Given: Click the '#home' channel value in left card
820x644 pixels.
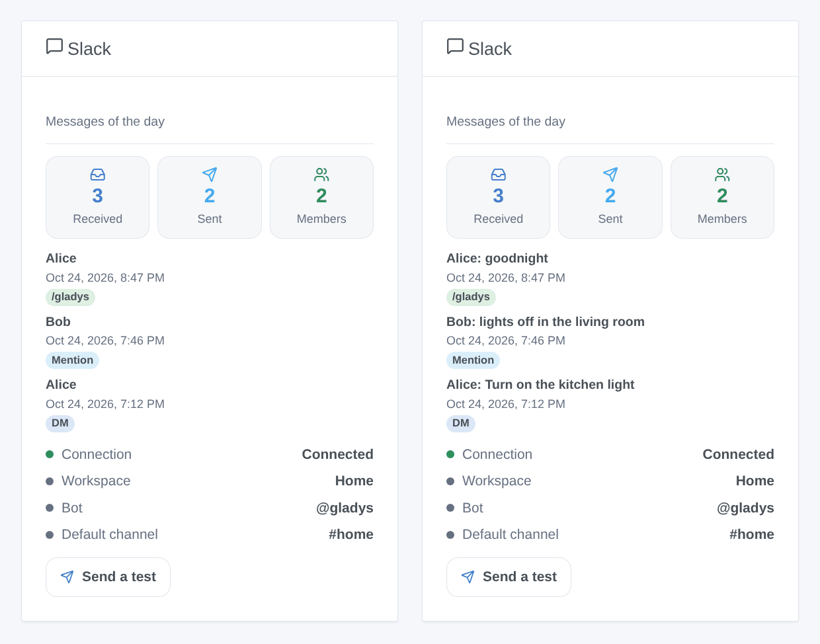Looking at the screenshot, I should point(351,534).
